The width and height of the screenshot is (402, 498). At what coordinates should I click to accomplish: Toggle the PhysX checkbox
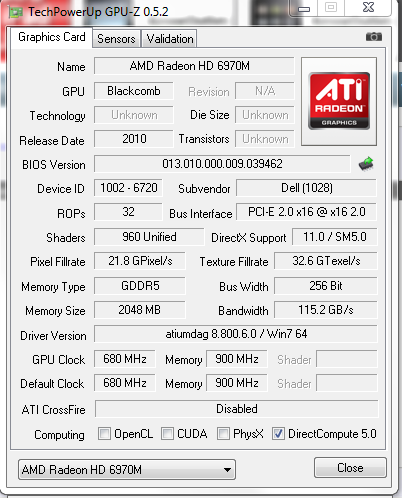click(223, 434)
